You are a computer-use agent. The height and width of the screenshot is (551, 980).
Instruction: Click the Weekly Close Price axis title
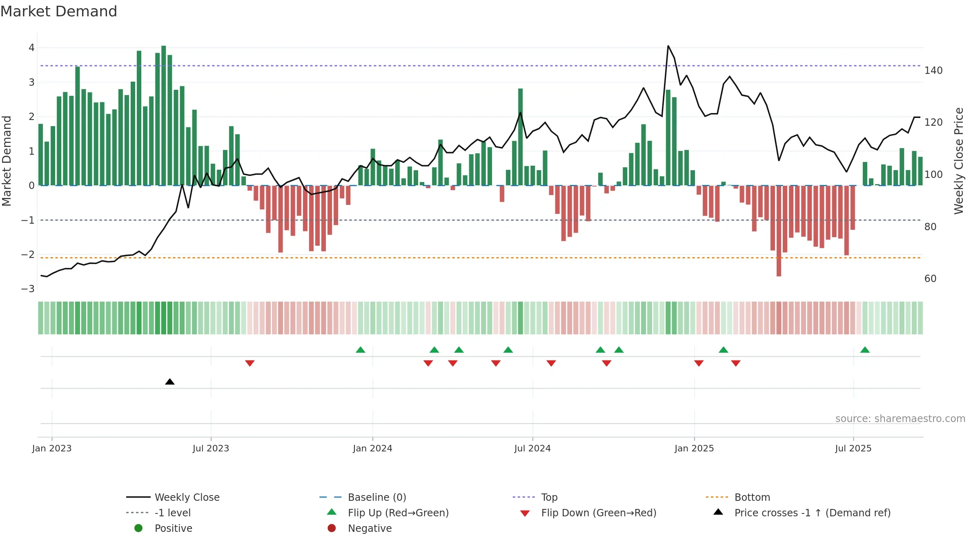(x=959, y=161)
